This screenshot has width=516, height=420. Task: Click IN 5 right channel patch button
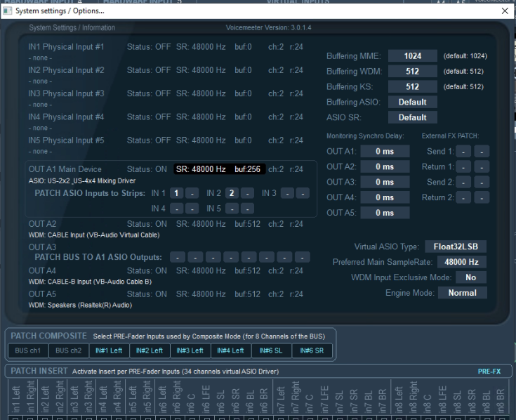point(247,209)
